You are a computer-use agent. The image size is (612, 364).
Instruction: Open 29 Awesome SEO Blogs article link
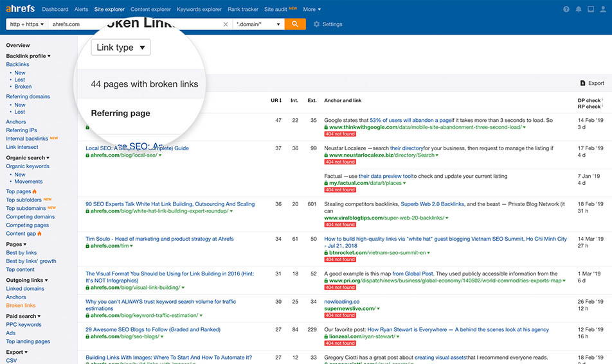(x=153, y=329)
